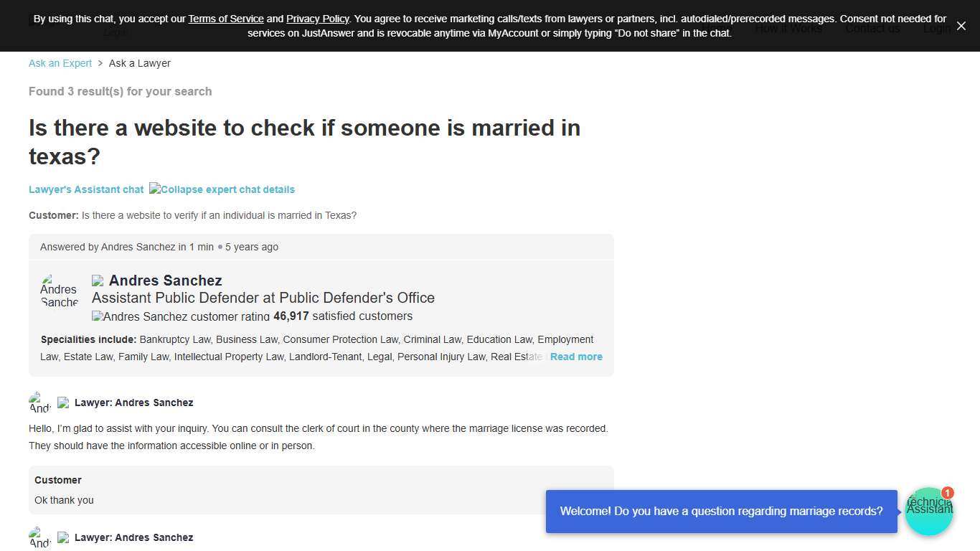Image resolution: width=980 pixels, height=551 pixels.
Task: Click the lower Lawyer avatar in the chat thread
Action: [x=38, y=537]
